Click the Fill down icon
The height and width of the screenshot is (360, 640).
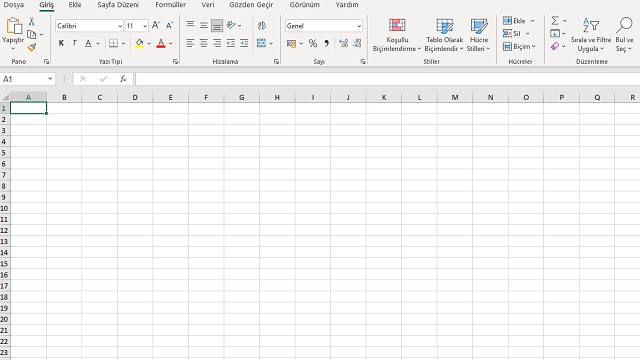(x=555, y=33)
